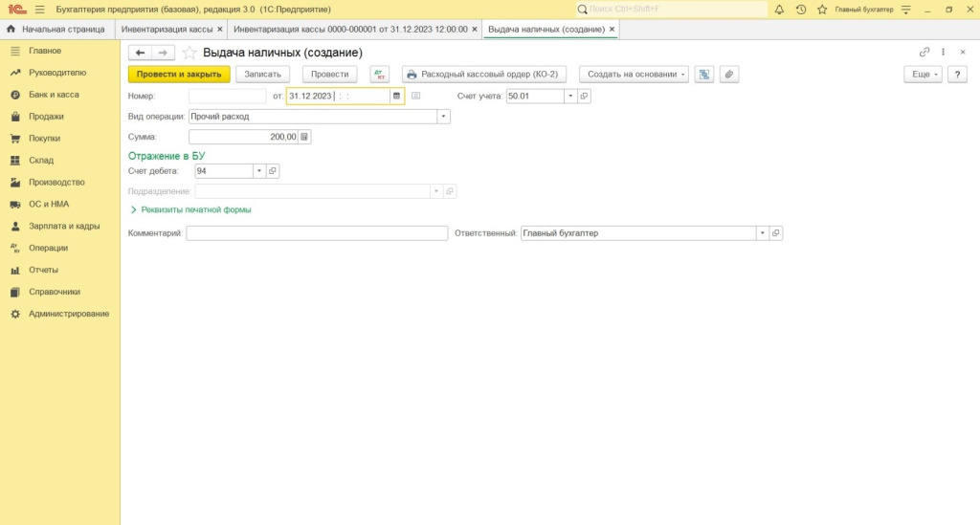Click the paperclip attached files icon
The height and width of the screenshot is (525, 980).
[728, 75]
